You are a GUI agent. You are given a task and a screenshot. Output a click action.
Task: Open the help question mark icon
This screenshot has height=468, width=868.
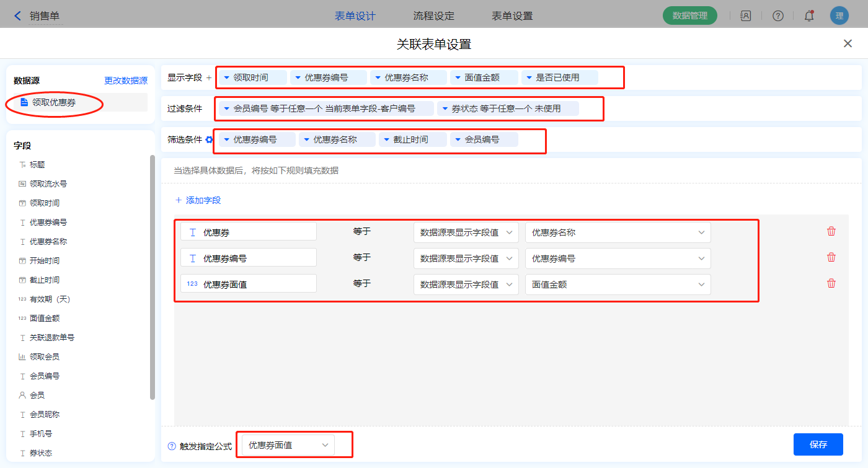pos(777,16)
